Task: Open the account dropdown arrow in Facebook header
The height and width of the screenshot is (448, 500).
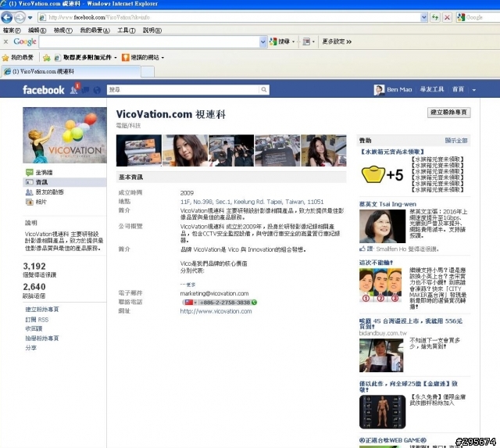Action: [x=474, y=90]
